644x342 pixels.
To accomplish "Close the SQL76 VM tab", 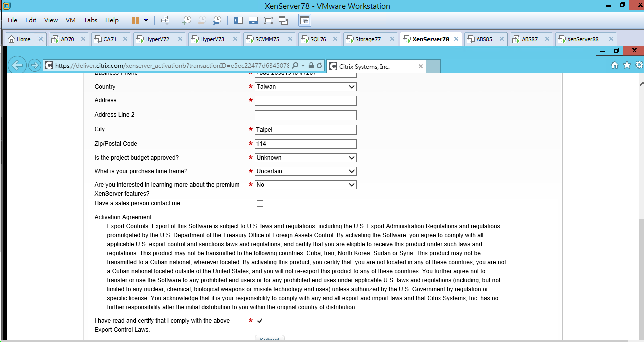I will [336, 39].
